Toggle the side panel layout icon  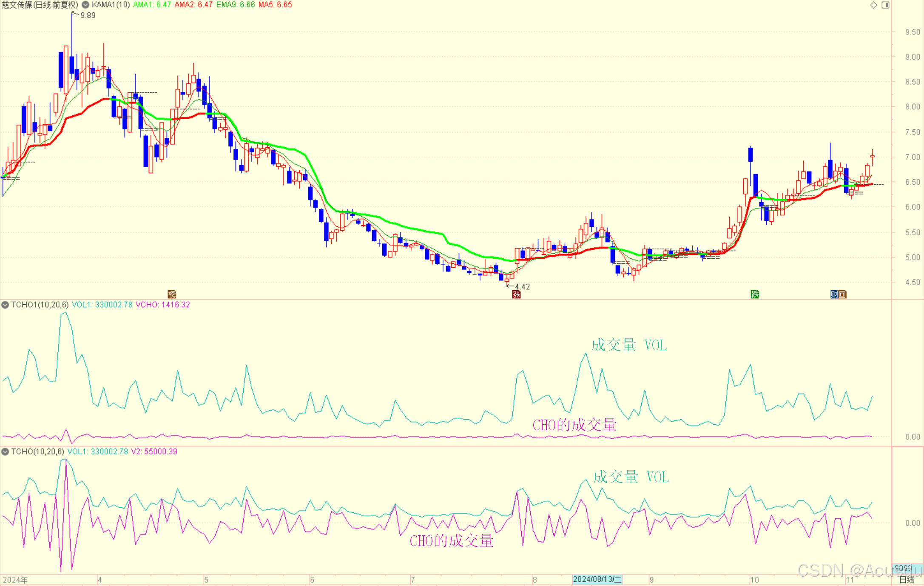click(885, 5)
